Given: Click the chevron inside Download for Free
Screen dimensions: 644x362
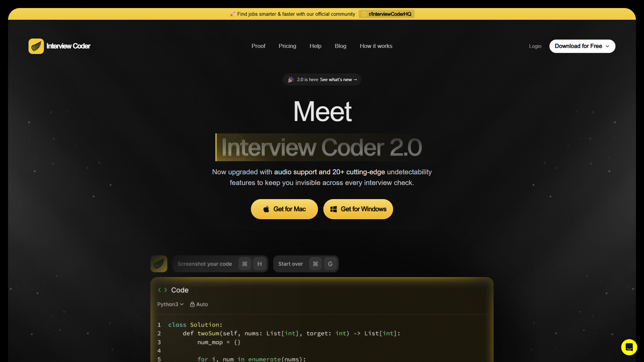Looking at the screenshot, I should [x=607, y=46].
